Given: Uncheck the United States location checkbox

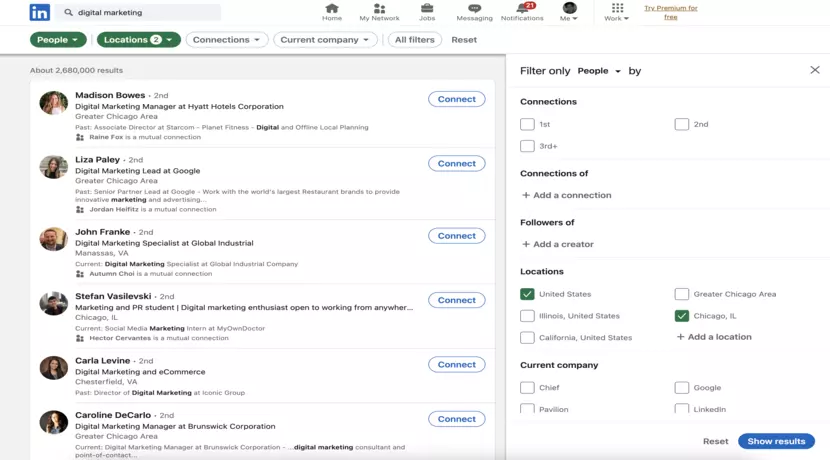Looking at the screenshot, I should point(527,294).
